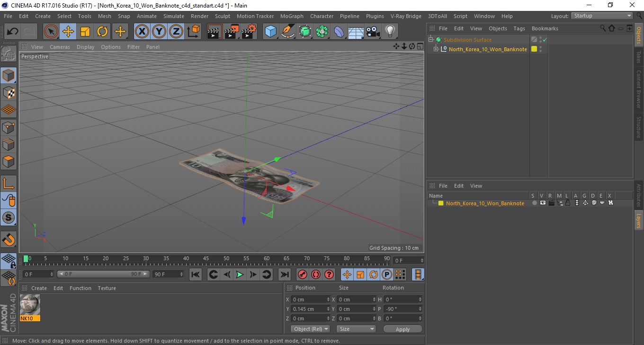Open the Simulate menu
Viewport: 644px width, 345px height.
pyautogui.click(x=174, y=16)
